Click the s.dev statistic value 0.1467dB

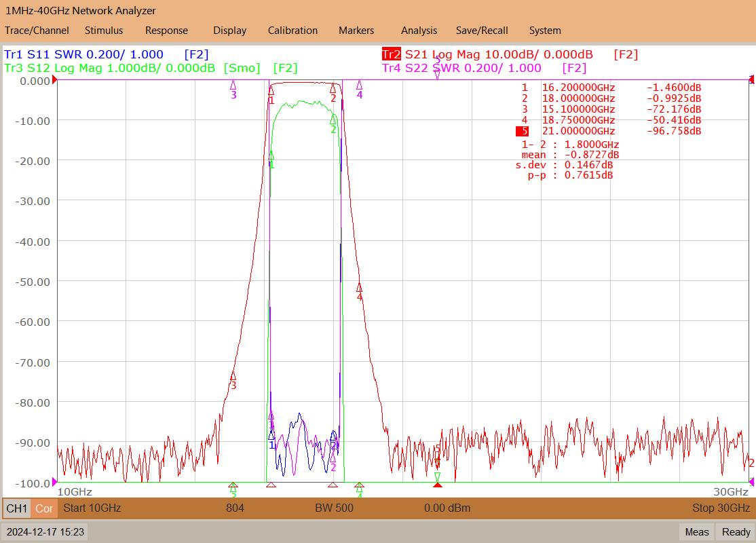point(588,165)
